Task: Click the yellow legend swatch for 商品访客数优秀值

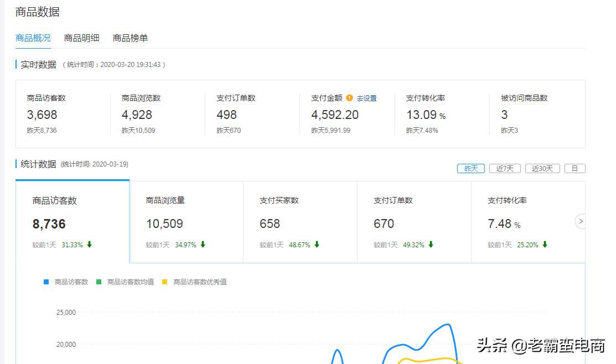Action: click(163, 282)
